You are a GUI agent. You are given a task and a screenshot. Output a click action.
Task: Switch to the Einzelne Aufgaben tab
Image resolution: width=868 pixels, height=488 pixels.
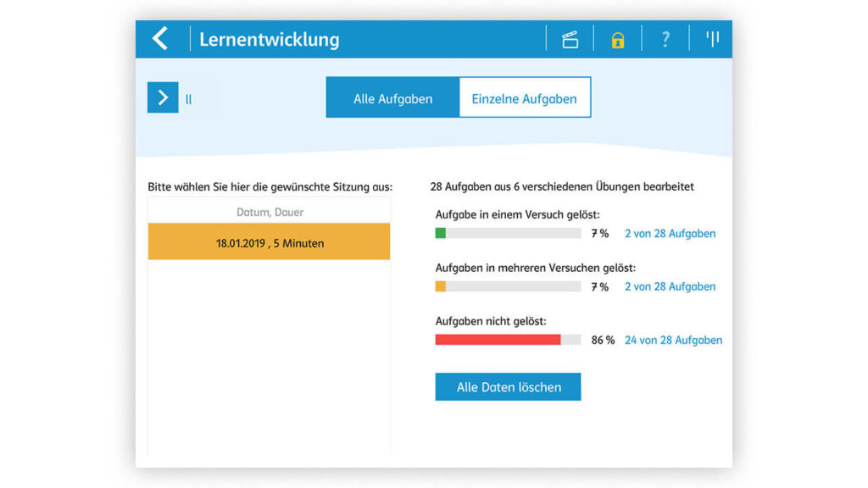[524, 98]
